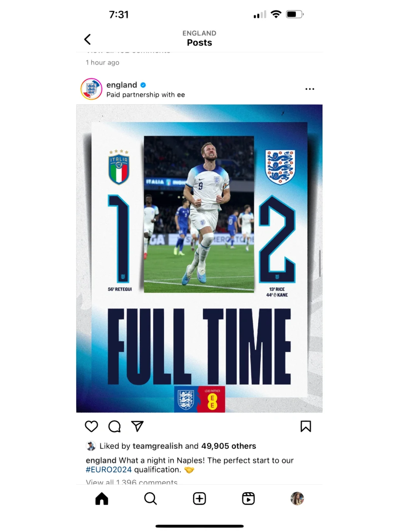Open the Search tab magnifier icon

click(x=150, y=499)
